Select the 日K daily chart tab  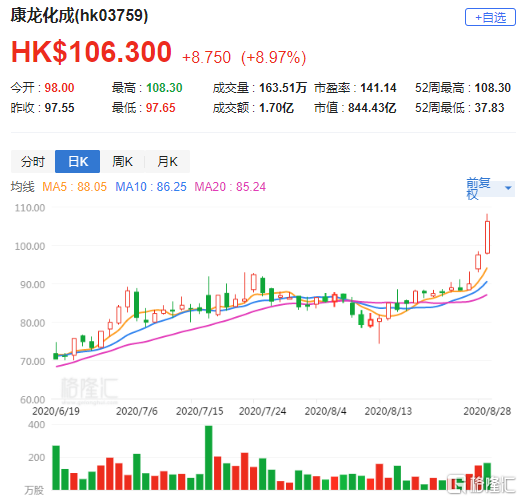(x=78, y=162)
